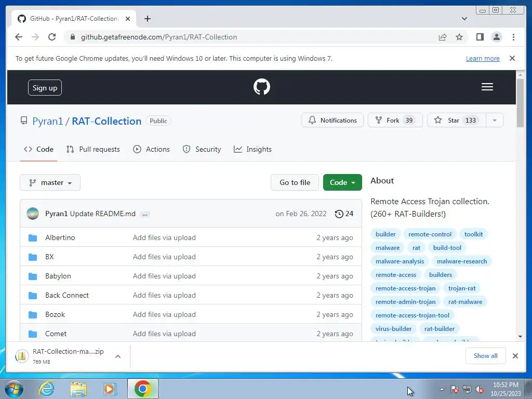The height and width of the screenshot is (399, 532).
Task: Open the Back Connect folder link
Action: point(67,296)
